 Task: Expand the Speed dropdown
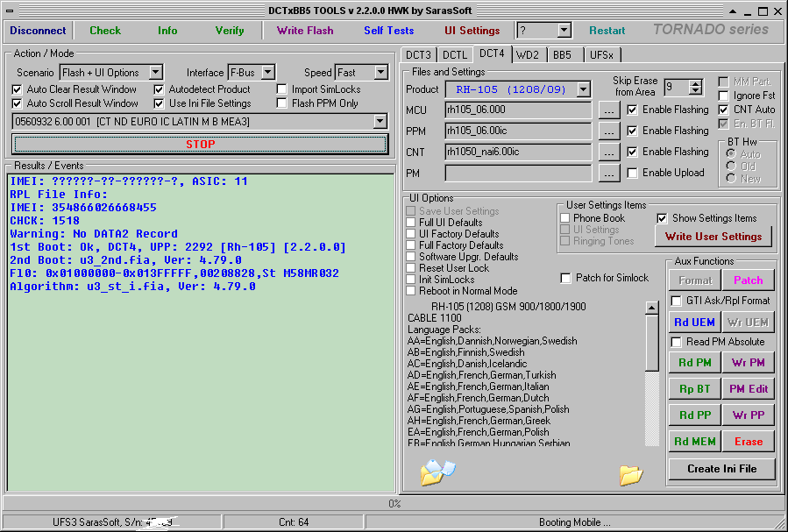(381, 73)
